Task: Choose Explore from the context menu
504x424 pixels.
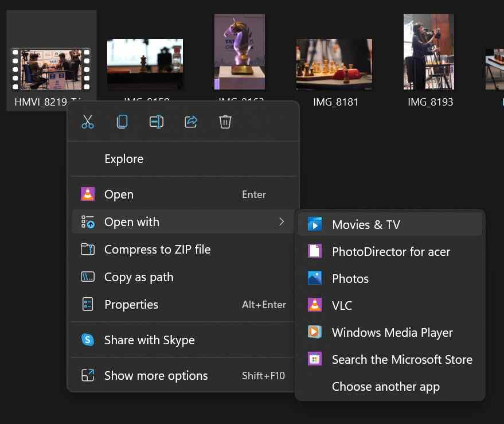Action: (x=183, y=159)
